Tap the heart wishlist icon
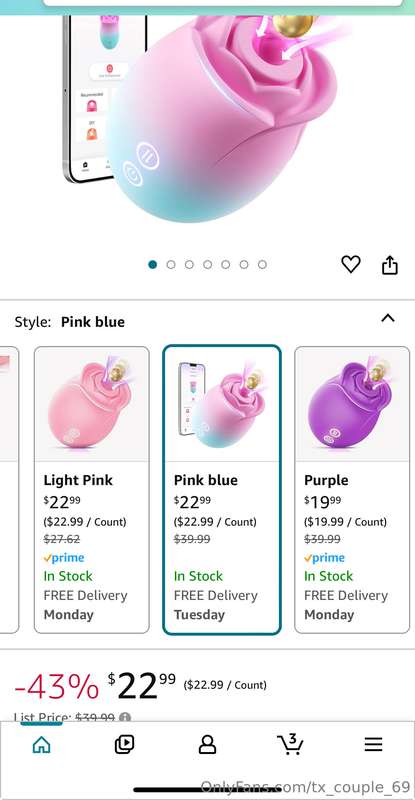This screenshot has width=415, height=800. pos(351,264)
